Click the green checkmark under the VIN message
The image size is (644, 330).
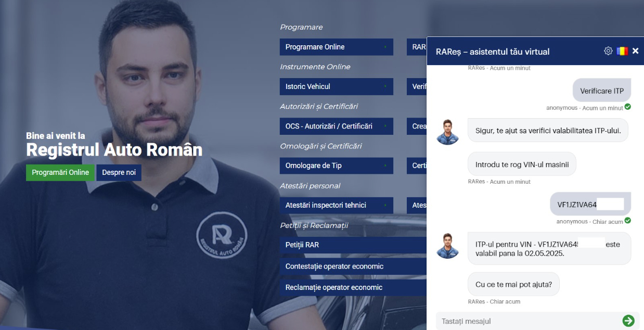[x=627, y=221]
